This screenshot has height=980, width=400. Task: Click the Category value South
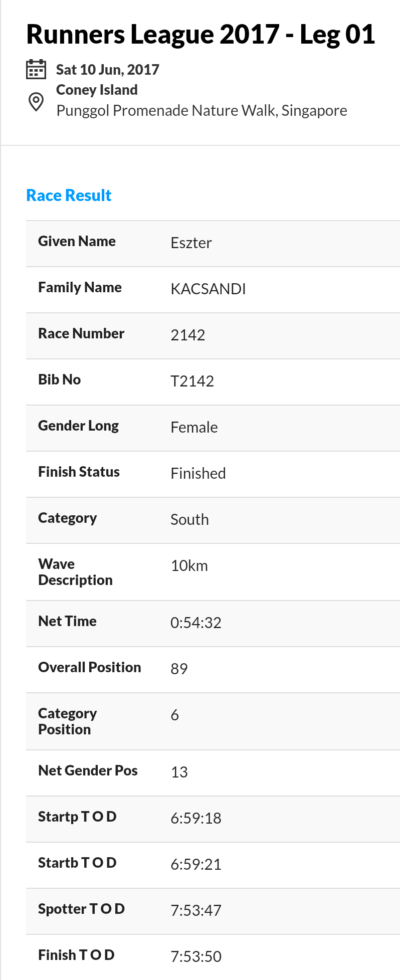tap(189, 520)
